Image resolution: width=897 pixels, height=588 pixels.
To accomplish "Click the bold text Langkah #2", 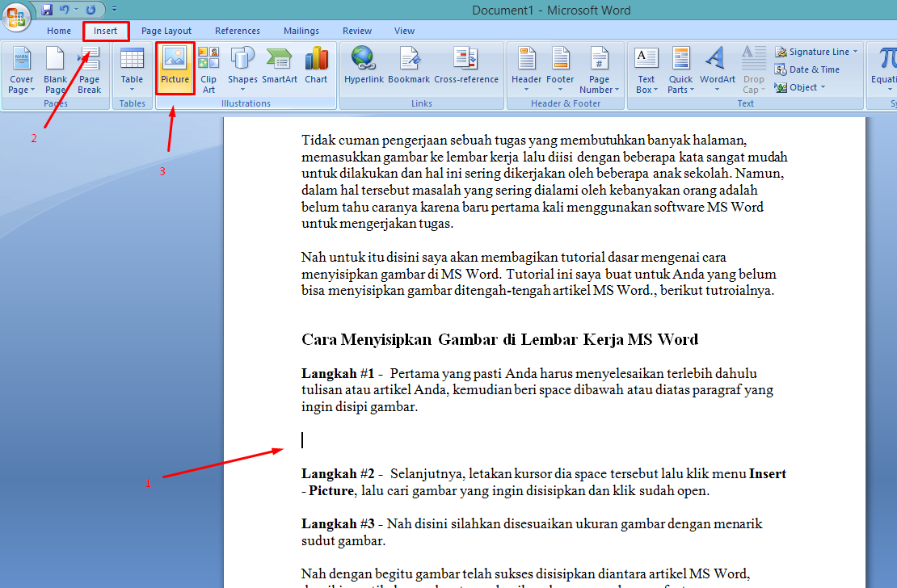I will [x=338, y=473].
